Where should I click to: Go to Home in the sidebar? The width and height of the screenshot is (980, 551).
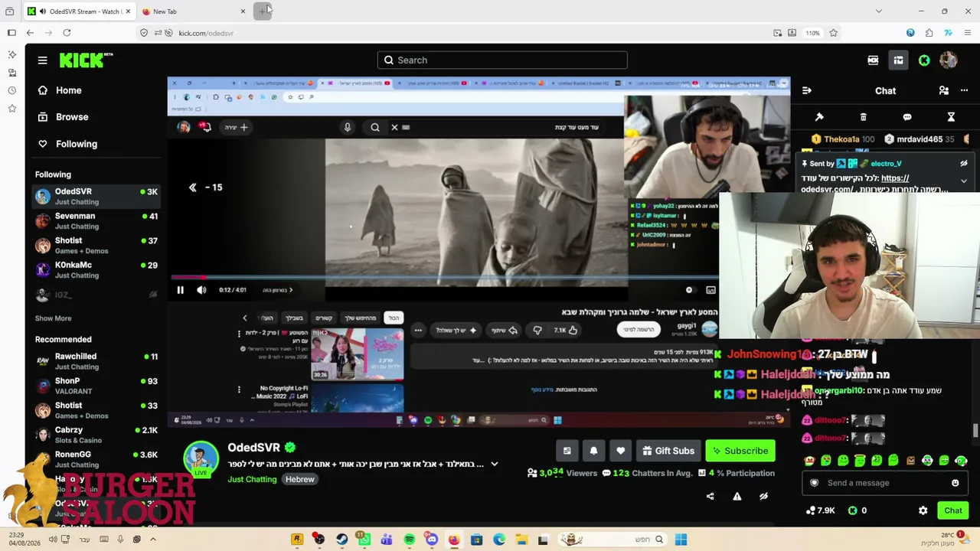[60, 90]
